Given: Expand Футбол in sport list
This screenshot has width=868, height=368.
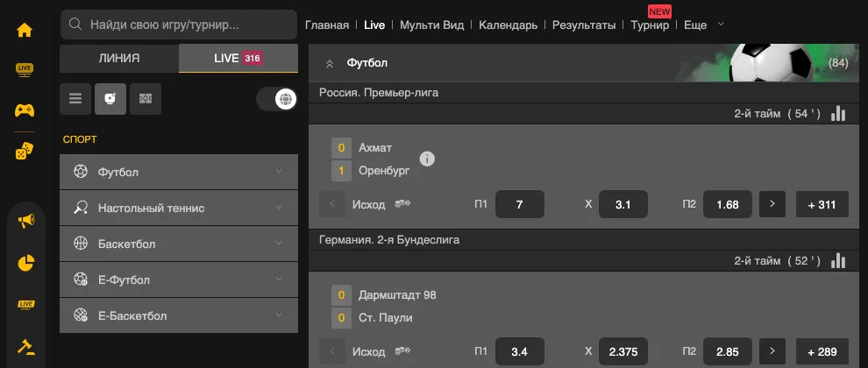Looking at the screenshot, I should pyautogui.click(x=179, y=172).
